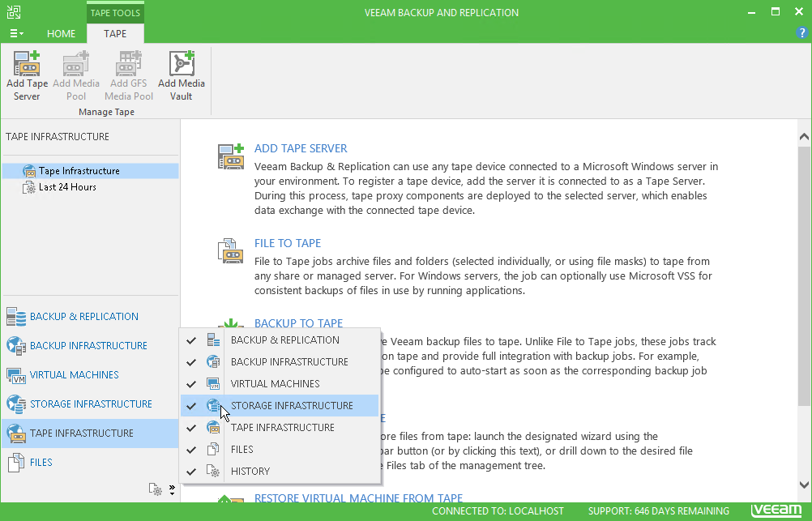Click the Files sidebar icon

click(x=16, y=462)
